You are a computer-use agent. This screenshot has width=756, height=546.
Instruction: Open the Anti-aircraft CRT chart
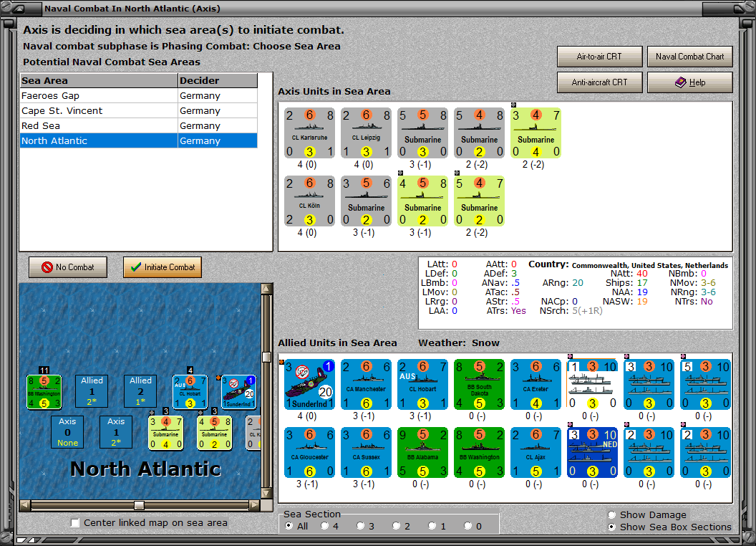(x=600, y=82)
